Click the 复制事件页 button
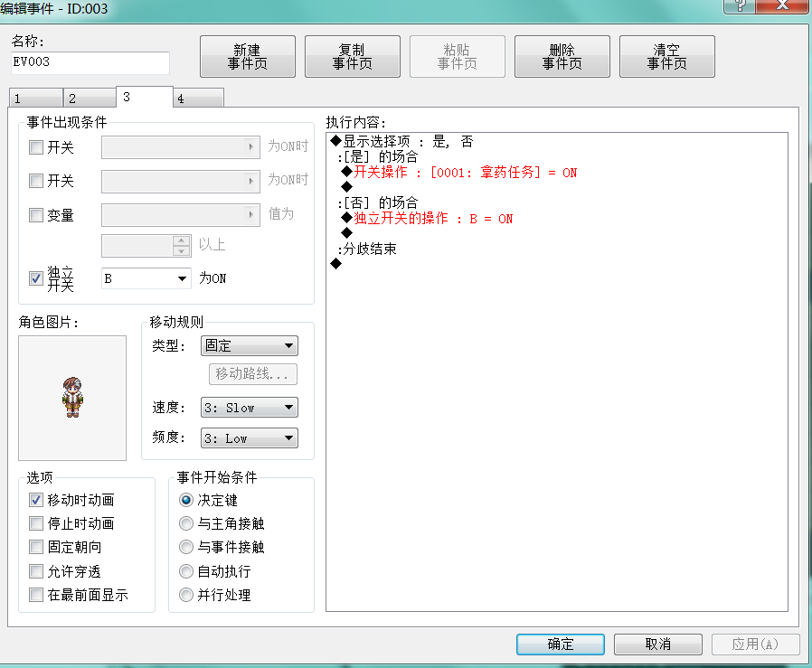812x668 pixels. tap(352, 56)
